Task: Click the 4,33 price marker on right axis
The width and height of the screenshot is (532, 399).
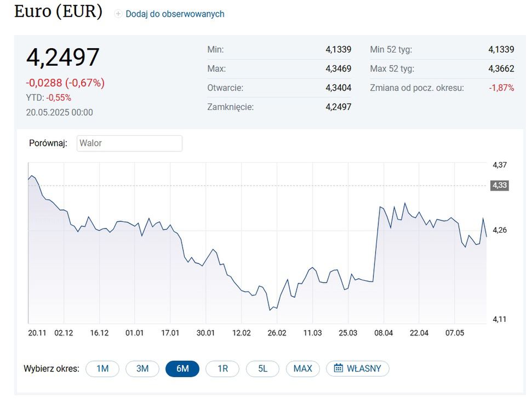Action: 499,185
